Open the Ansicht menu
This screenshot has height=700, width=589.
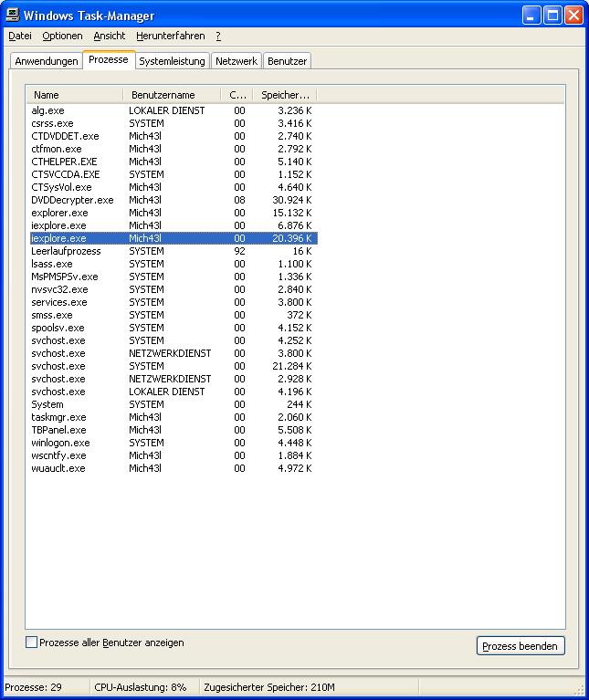point(110,36)
